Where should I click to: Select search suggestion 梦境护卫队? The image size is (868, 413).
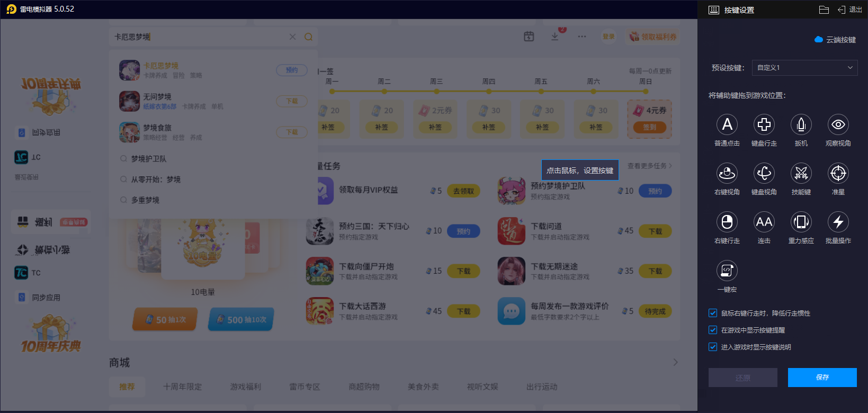pyautogui.click(x=149, y=159)
